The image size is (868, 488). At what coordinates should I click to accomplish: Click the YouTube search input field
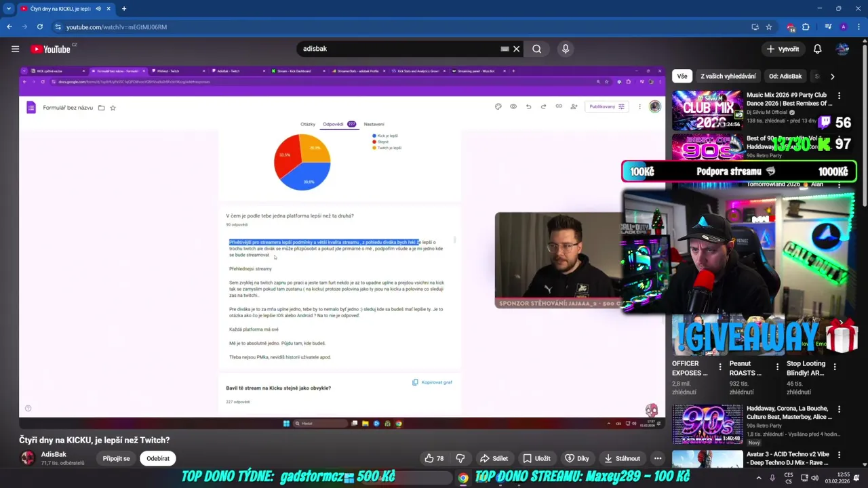tap(400, 49)
